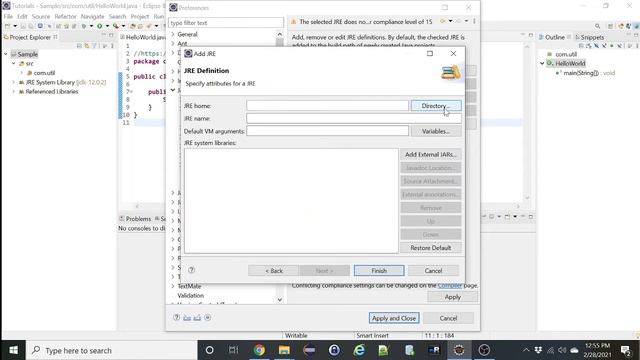
Task: Show hidden system tray icons
Action: (526, 350)
